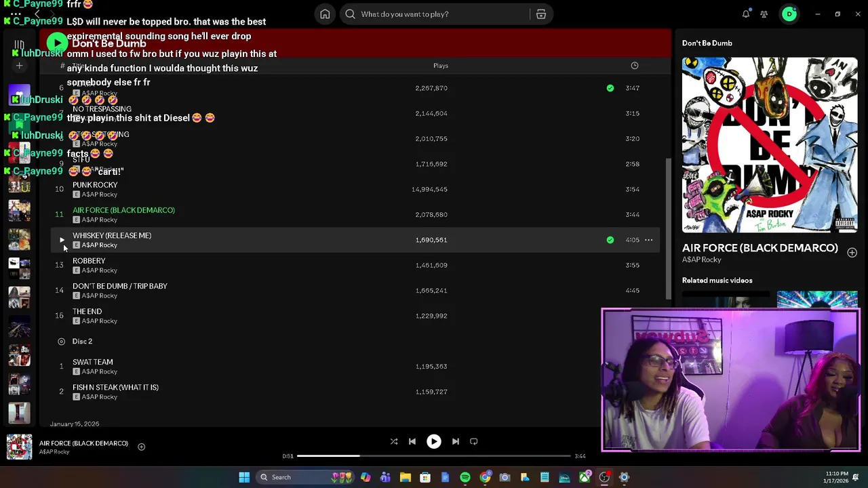Toggle saved checkmark on WHISKEY (RELEASE ME)
The height and width of the screenshot is (488, 868).
coord(610,240)
